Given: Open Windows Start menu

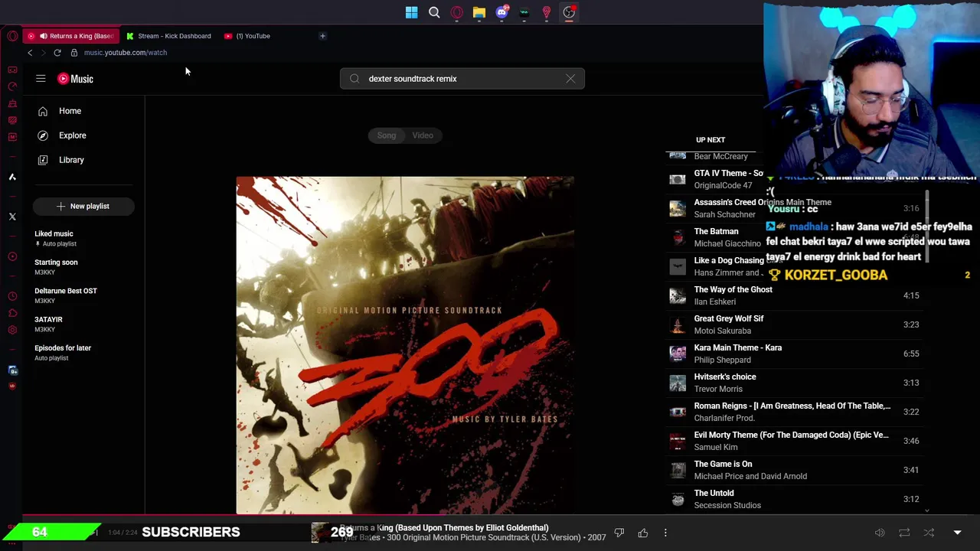Looking at the screenshot, I should pyautogui.click(x=412, y=12).
